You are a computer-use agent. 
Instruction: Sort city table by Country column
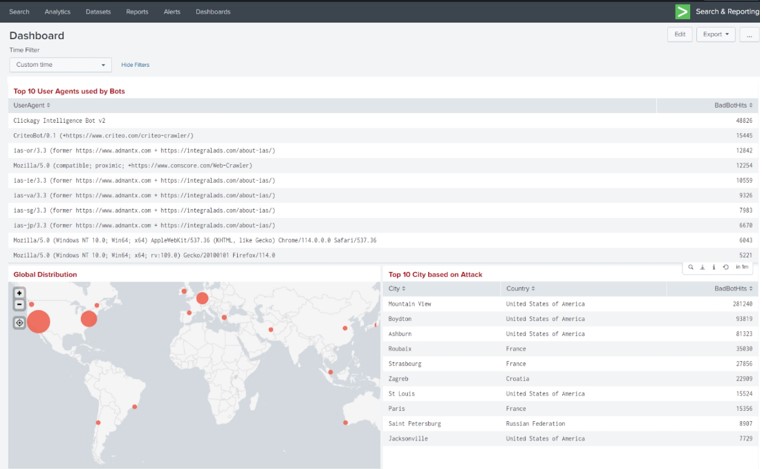[520, 289]
